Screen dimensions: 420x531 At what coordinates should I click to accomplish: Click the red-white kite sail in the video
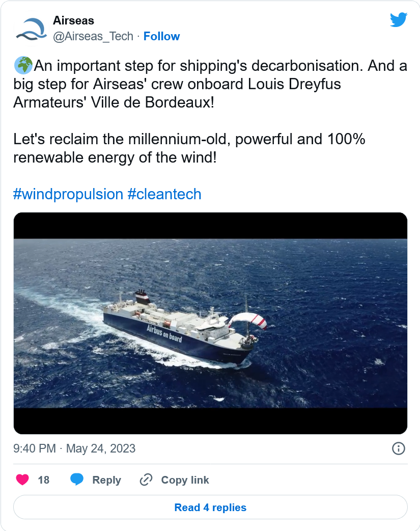tap(248, 322)
